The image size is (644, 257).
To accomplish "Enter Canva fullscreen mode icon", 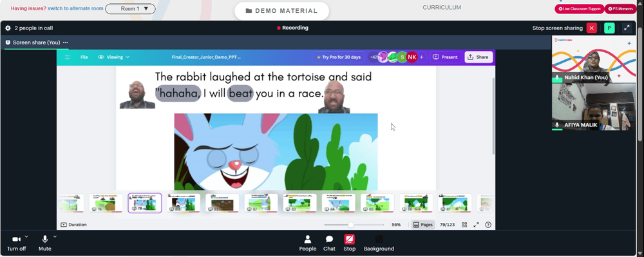I will [x=477, y=225].
